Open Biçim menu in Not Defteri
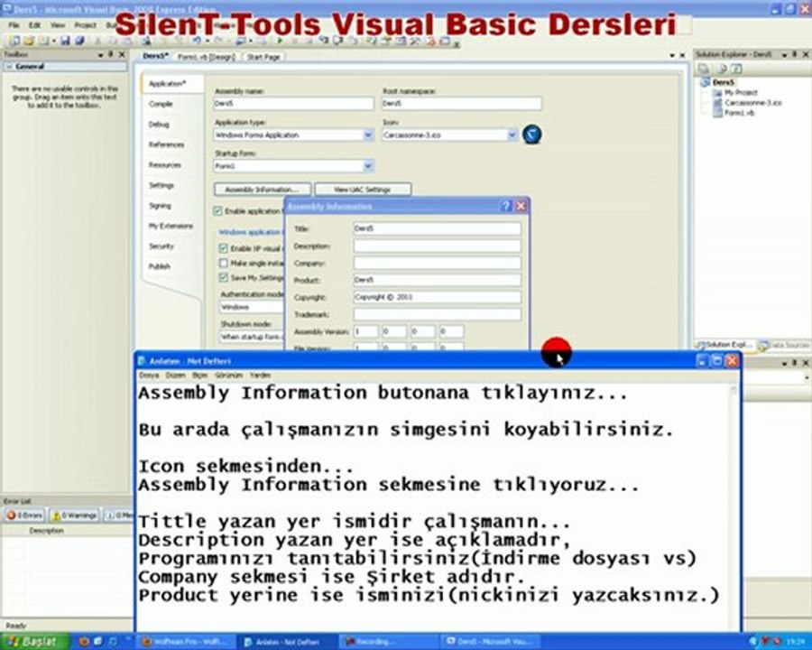The height and width of the screenshot is (650, 812). click(x=200, y=375)
